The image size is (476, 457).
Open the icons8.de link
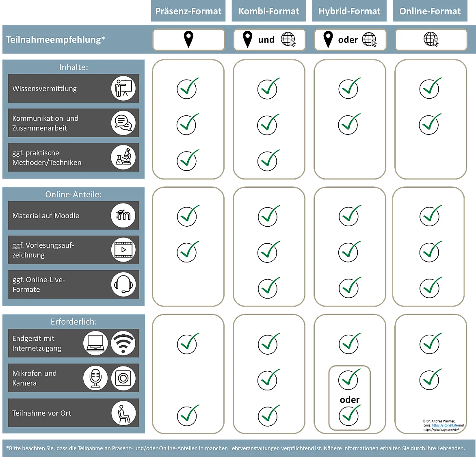(x=445, y=425)
